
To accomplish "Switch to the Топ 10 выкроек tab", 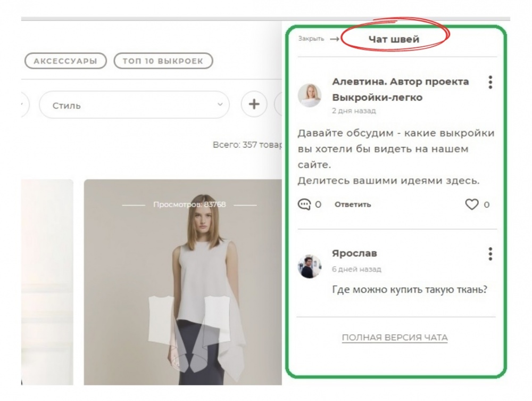I will point(163,61).
